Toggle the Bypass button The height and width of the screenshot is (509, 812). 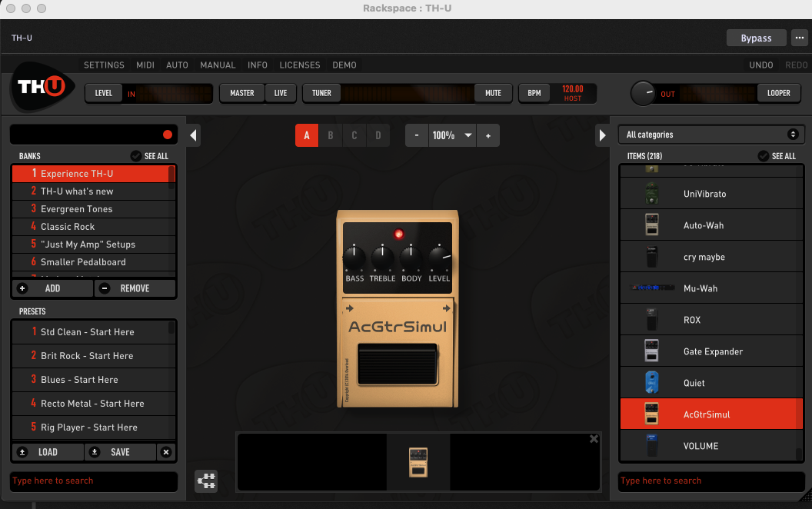coord(756,38)
